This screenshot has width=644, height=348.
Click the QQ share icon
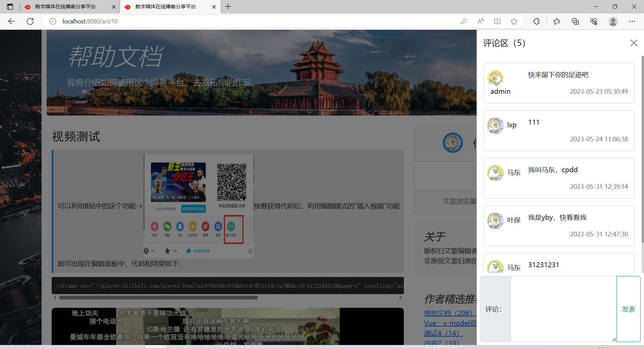(180, 226)
